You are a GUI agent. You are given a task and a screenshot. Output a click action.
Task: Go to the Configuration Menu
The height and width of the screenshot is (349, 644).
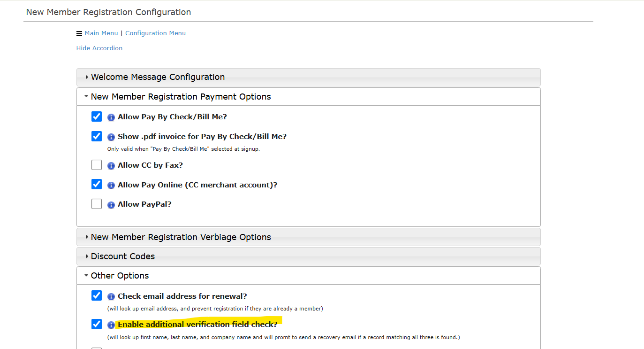tap(155, 33)
